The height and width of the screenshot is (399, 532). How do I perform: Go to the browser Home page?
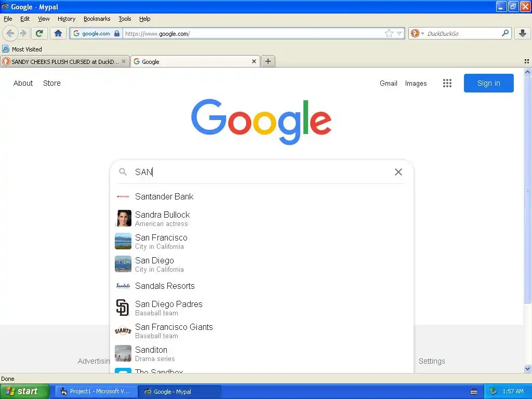(58, 33)
